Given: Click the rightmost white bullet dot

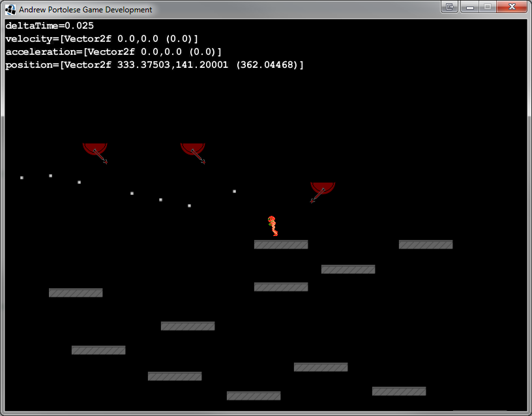Looking at the screenshot, I should click(x=234, y=191).
